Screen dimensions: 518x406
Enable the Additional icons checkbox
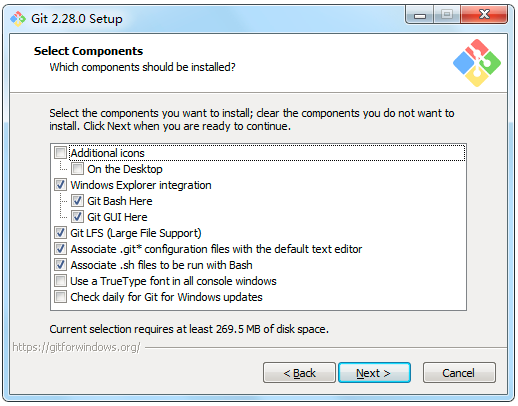tap(60, 153)
